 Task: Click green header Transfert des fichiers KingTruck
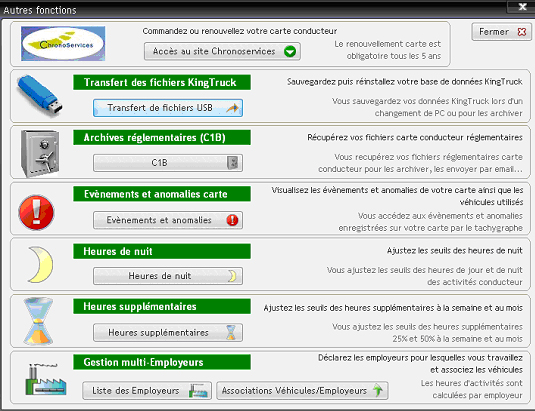[162, 82]
